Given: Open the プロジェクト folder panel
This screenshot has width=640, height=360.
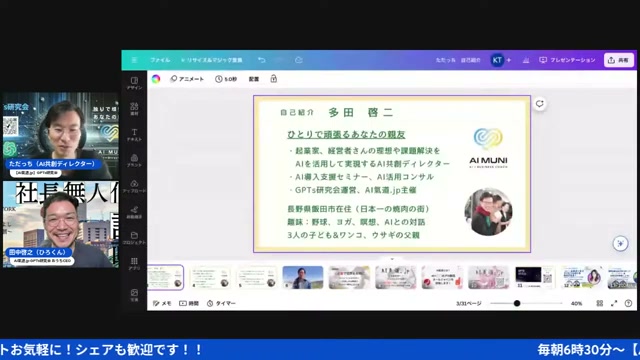Looking at the screenshot, I should pyautogui.click(x=134, y=238).
